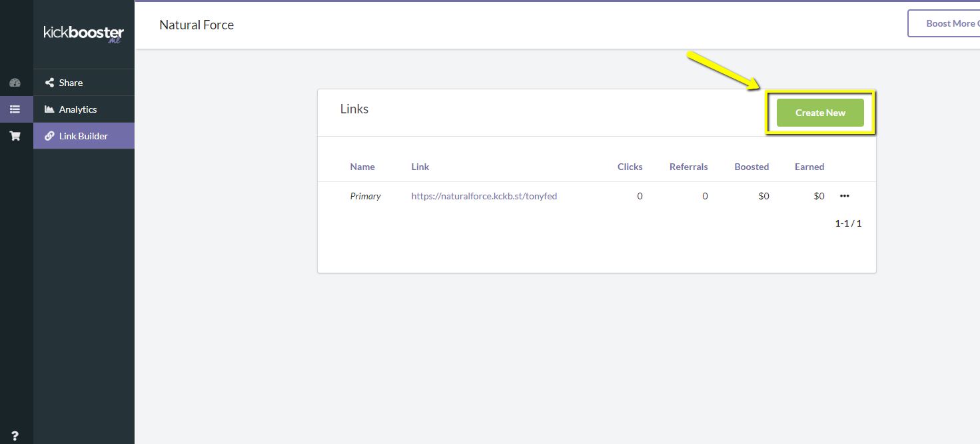Sort by the Name column header
Viewport: 980px width, 444px height.
tap(362, 167)
